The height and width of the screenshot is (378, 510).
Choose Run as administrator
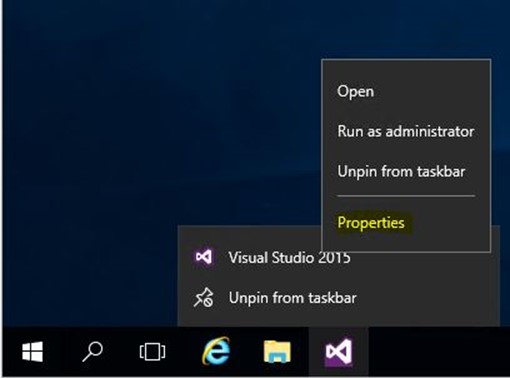tap(406, 131)
